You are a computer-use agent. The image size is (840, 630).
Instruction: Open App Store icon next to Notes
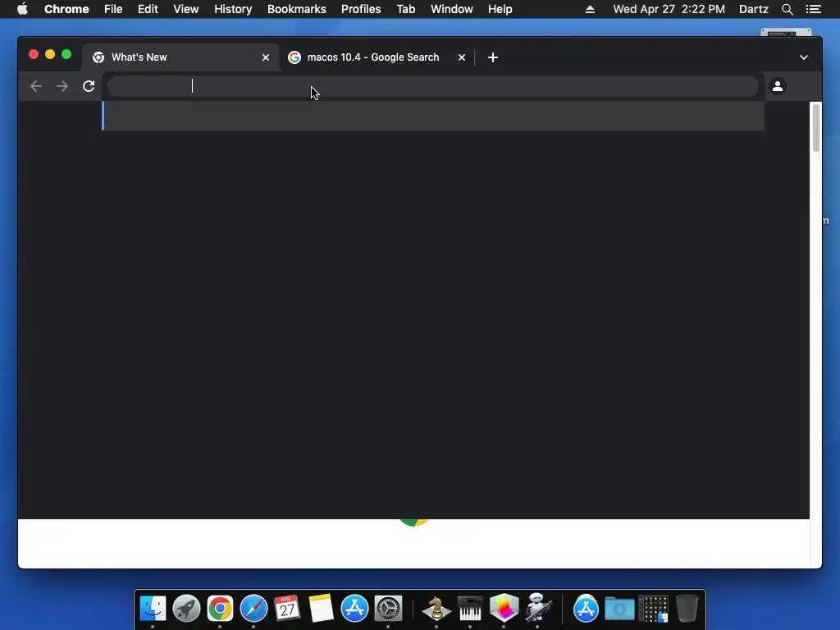(x=354, y=608)
